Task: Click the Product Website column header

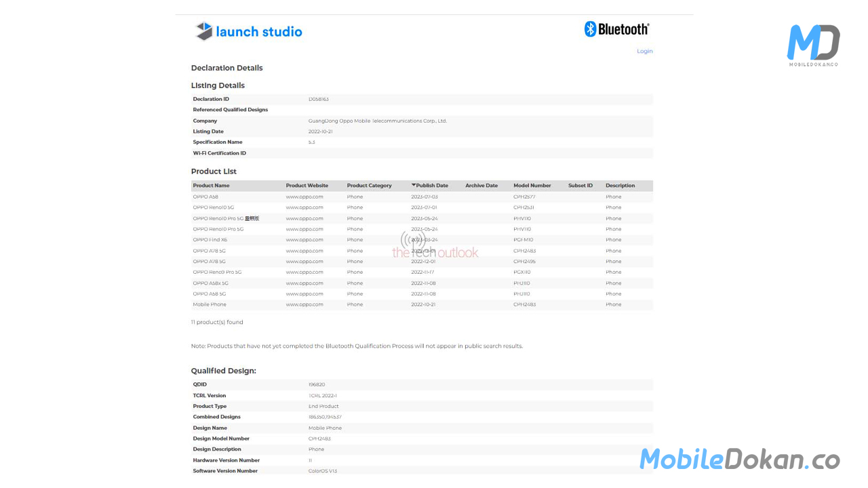Action: [x=307, y=186]
